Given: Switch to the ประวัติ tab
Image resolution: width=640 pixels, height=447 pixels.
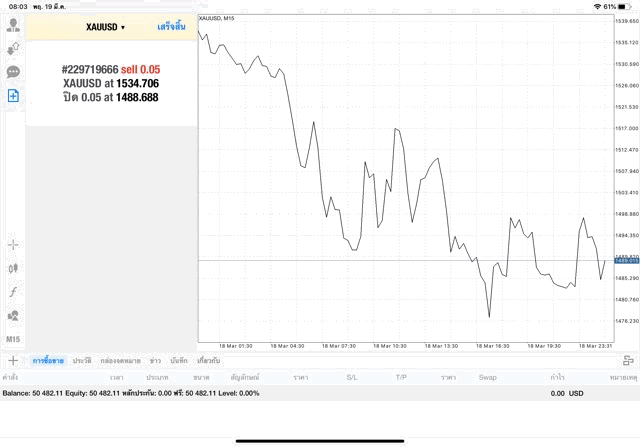Looking at the screenshot, I should 82,360.
